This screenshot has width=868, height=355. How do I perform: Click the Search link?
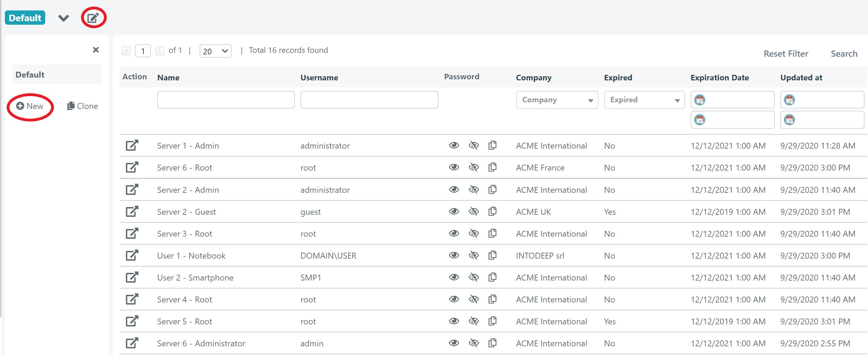point(844,54)
